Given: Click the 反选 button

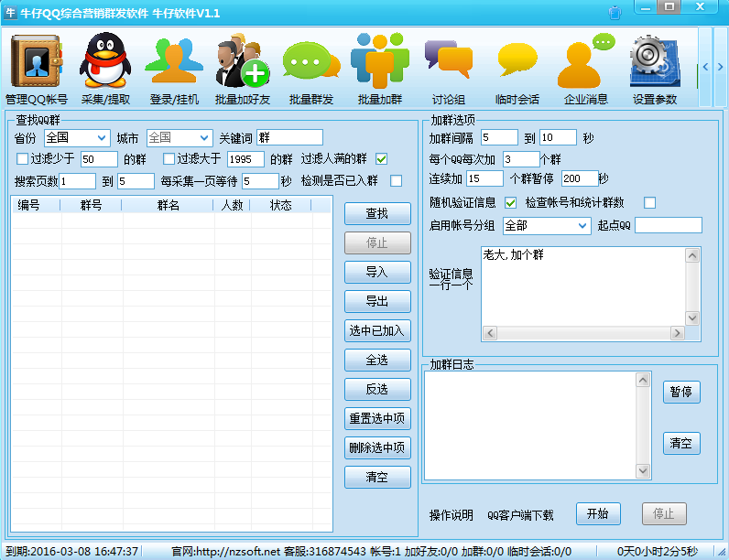Looking at the screenshot, I should pos(377,389).
